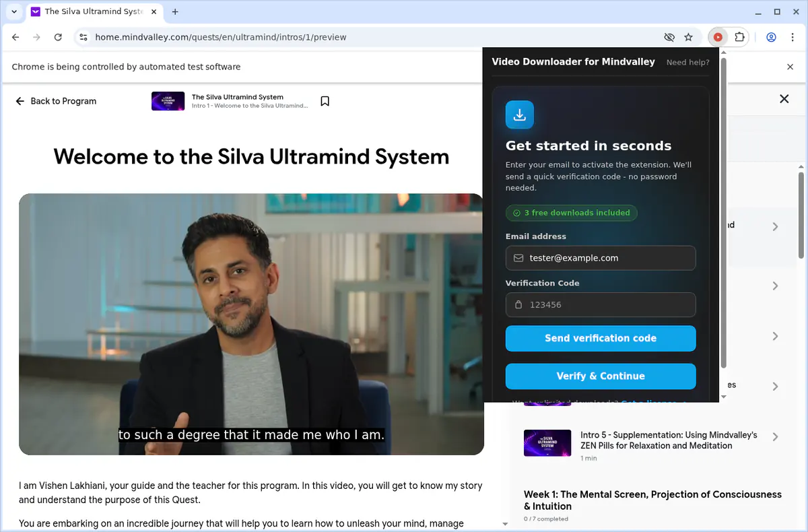Go forward in browser history
The image size is (808, 532).
click(x=36, y=37)
